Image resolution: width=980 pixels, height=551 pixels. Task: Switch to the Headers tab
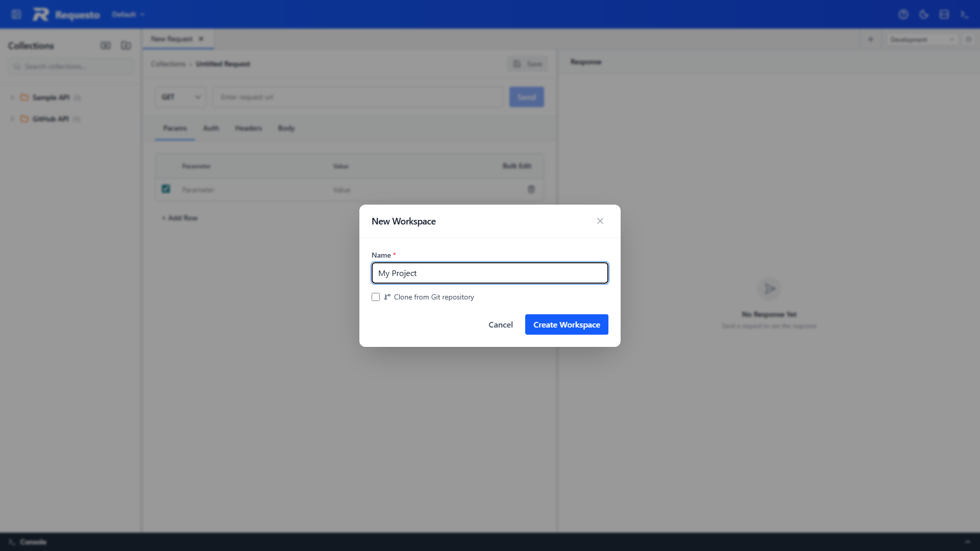(248, 128)
